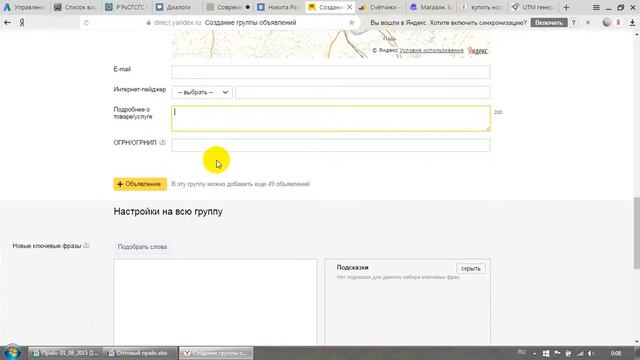This screenshot has height=360, width=640.
Task: Click the new key phrases text area
Action: point(215,302)
